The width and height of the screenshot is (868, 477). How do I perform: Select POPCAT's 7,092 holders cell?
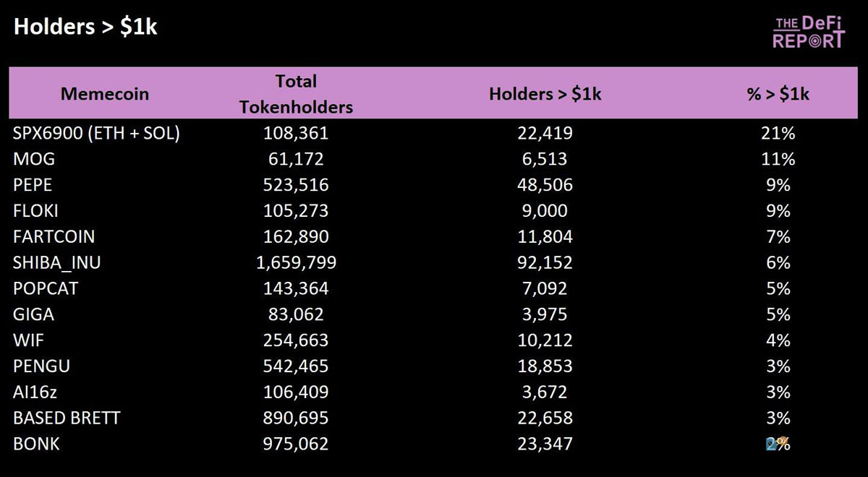(x=547, y=289)
